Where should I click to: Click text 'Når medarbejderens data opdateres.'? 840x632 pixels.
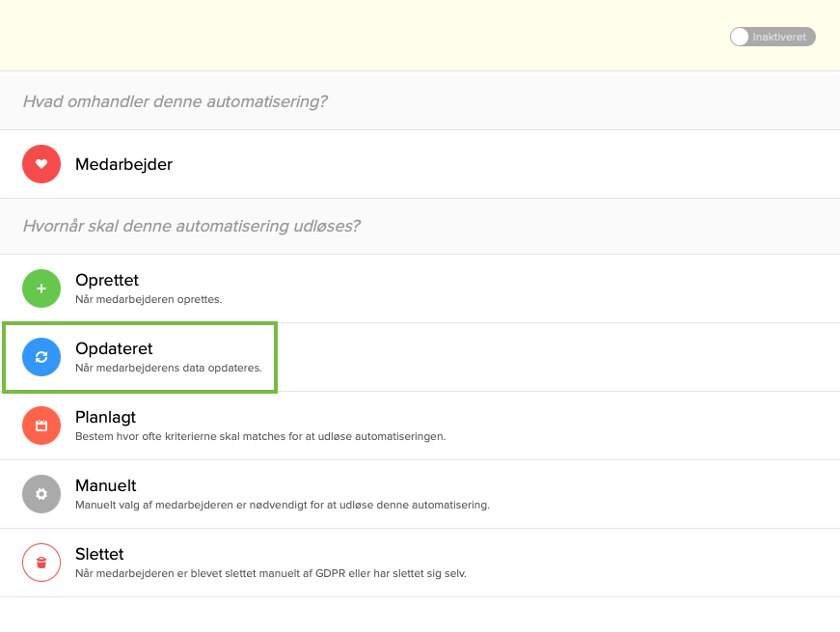[168, 368]
